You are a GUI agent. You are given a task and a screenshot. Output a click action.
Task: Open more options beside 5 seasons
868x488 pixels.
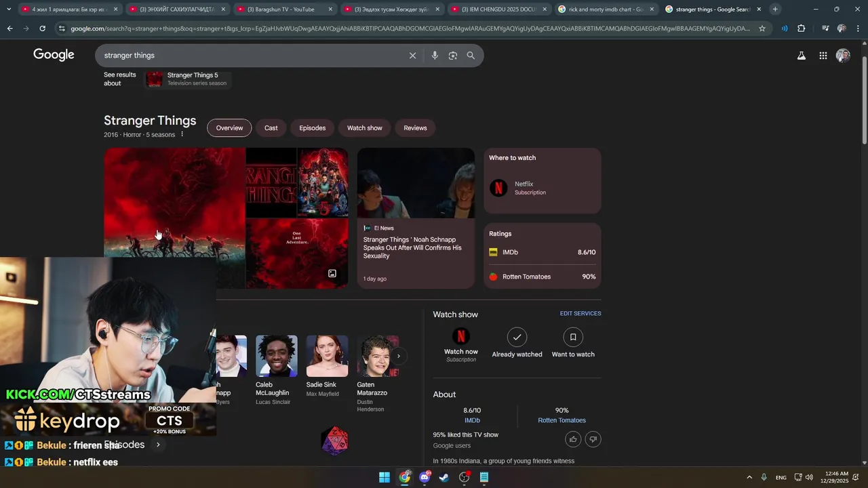[x=182, y=134]
